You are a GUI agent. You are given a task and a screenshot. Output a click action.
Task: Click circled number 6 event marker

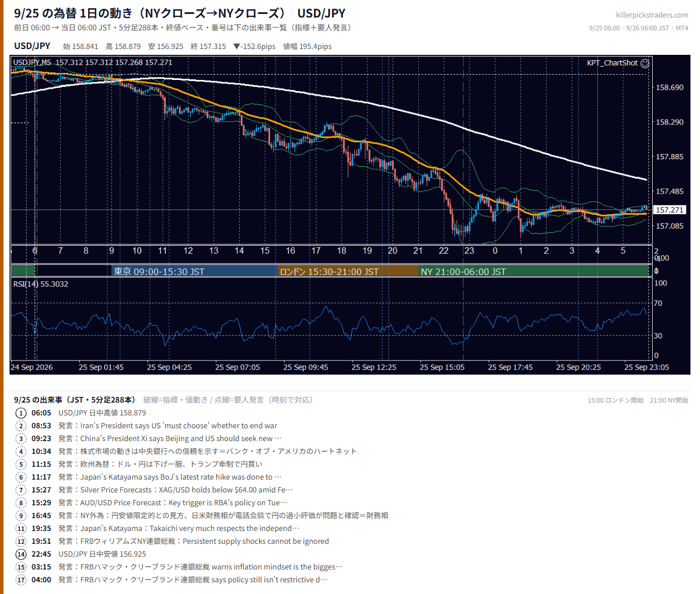click(21, 477)
